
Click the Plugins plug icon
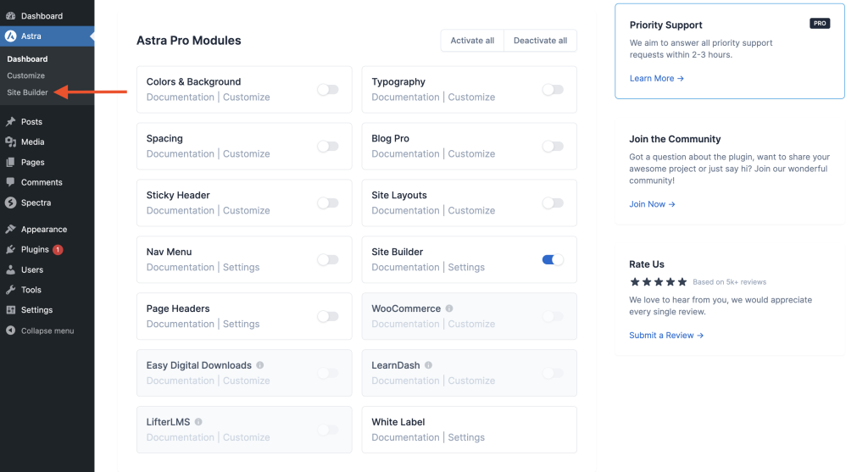10,249
